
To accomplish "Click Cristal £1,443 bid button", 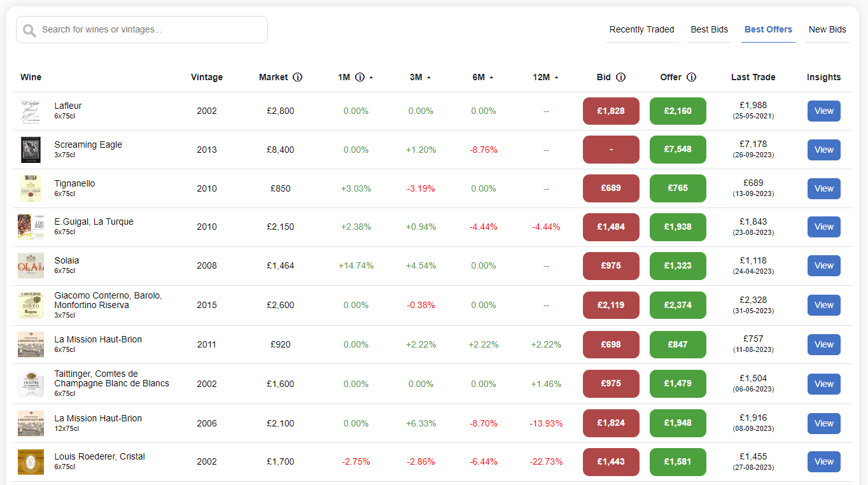I will coord(611,461).
